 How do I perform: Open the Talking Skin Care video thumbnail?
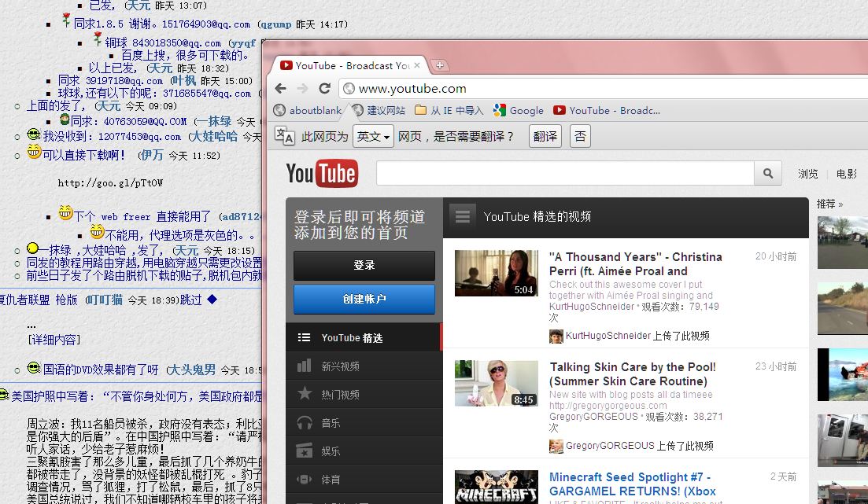click(x=497, y=384)
